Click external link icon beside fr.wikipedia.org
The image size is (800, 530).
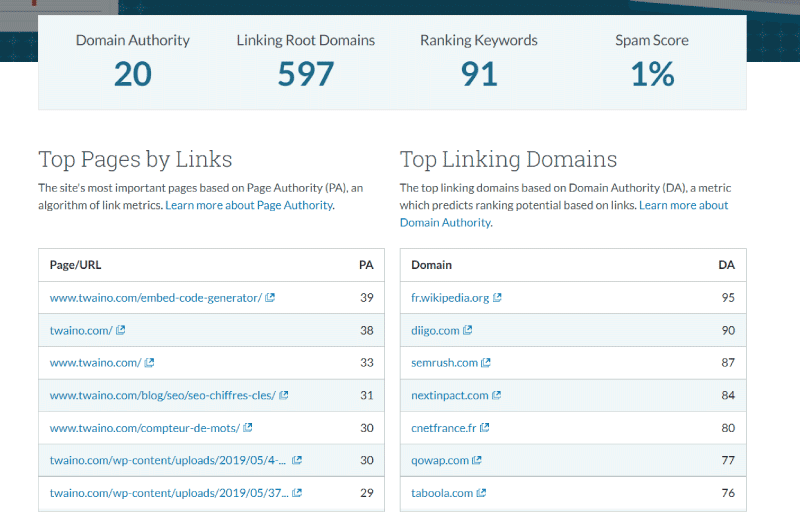[497, 297]
